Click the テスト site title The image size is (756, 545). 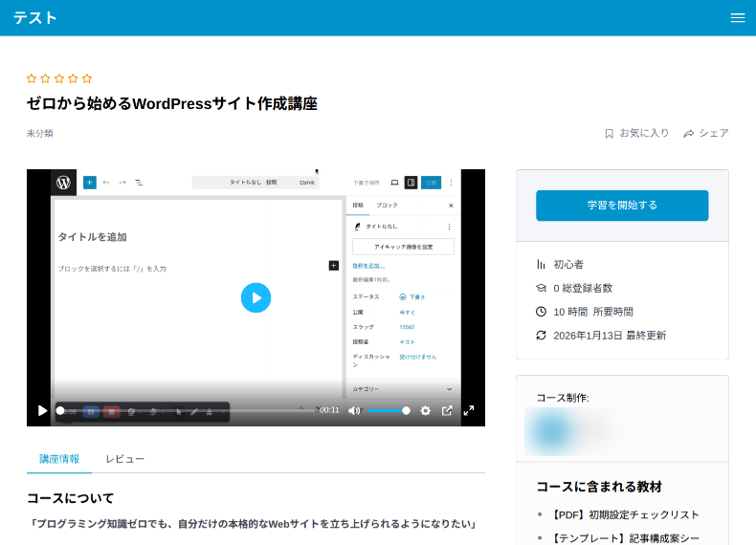click(x=34, y=18)
